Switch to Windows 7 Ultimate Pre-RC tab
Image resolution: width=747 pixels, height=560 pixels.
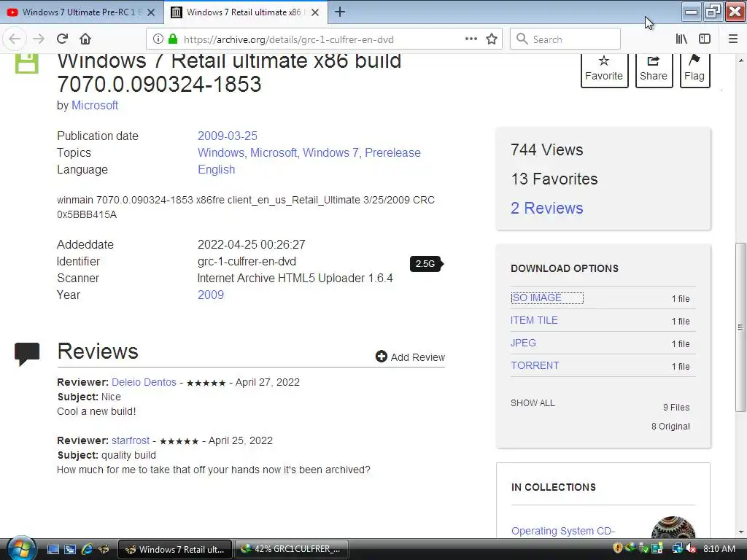82,12
